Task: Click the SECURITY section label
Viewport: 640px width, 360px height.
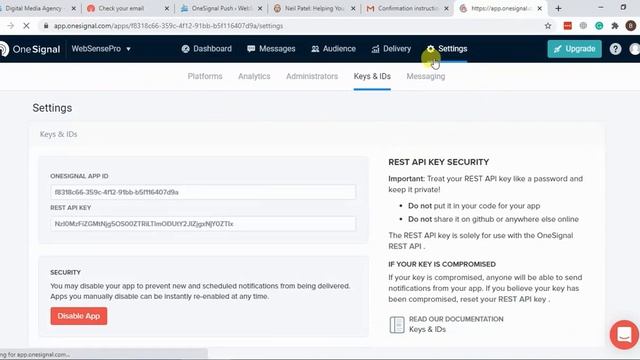Action: tap(65, 272)
